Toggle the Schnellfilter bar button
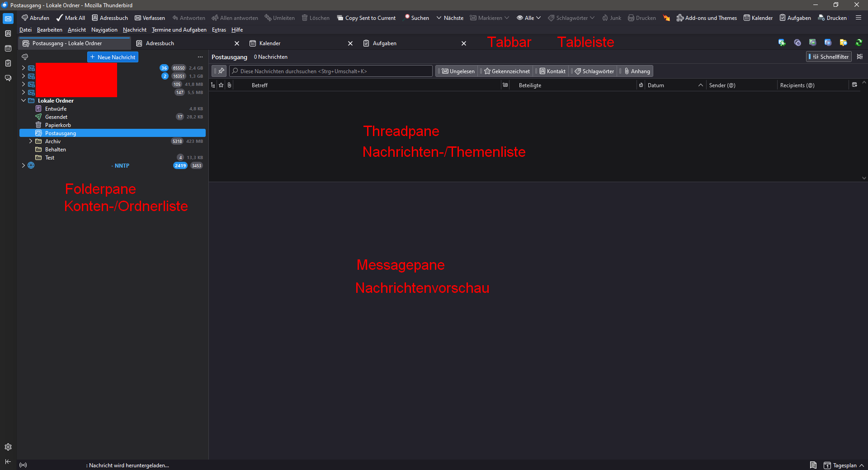 point(829,57)
